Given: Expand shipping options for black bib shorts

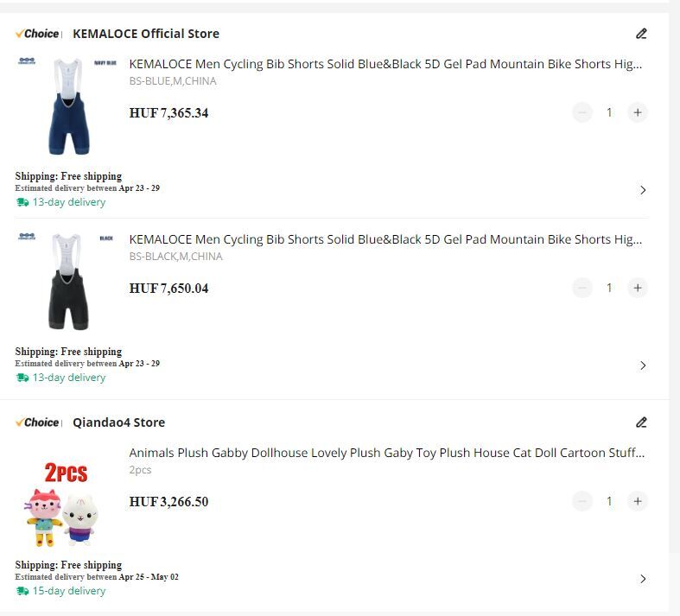Looking at the screenshot, I should pyautogui.click(x=643, y=365).
